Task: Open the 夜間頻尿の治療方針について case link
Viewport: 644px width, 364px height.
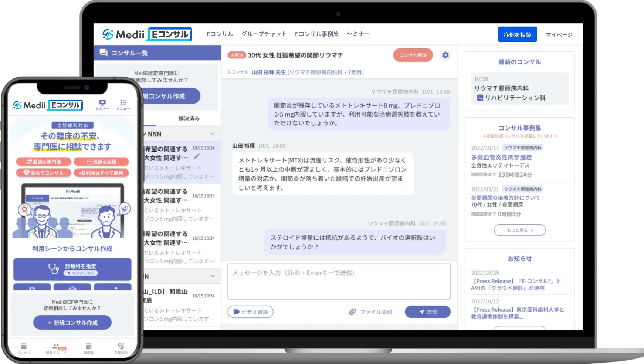Action: coord(505,198)
